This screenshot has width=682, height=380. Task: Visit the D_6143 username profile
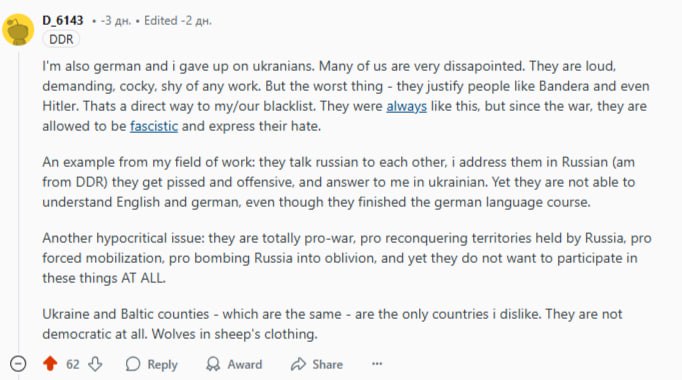pos(63,20)
